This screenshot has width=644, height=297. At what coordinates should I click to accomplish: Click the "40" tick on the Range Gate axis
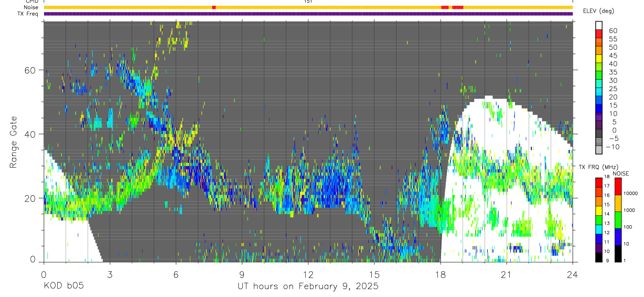(x=29, y=134)
